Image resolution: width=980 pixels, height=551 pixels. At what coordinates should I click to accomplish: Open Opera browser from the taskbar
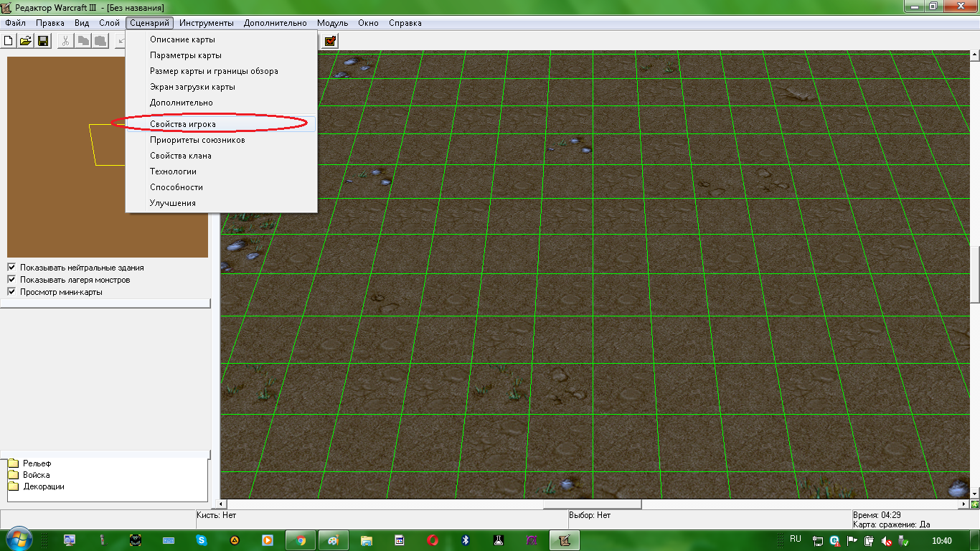pos(433,540)
